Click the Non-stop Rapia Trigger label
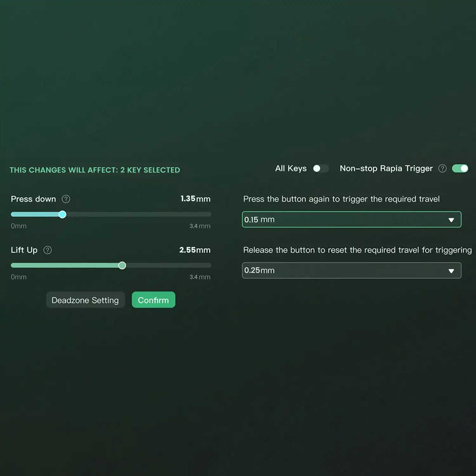 (386, 169)
